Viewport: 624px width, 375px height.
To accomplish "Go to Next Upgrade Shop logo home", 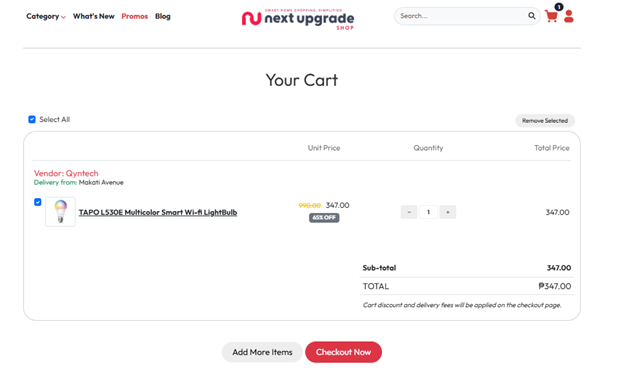I will (x=298, y=19).
